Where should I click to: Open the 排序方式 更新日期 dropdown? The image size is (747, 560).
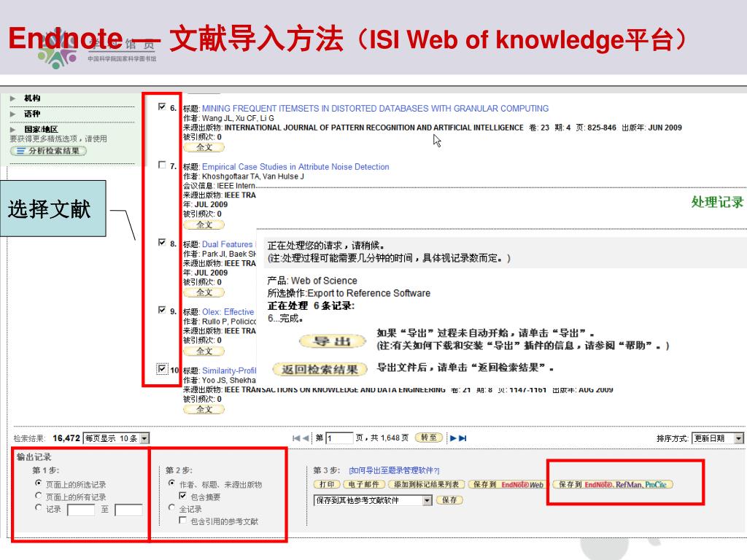[718, 438]
